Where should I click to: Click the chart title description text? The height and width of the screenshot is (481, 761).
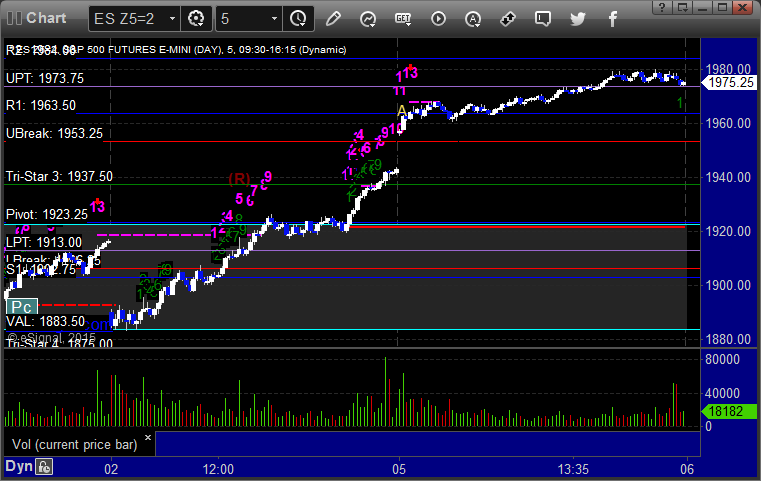(x=176, y=50)
